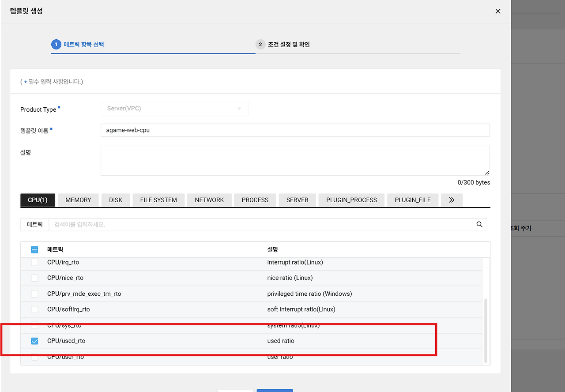Click the search magnifier icon
The width and height of the screenshot is (565, 392).
point(479,224)
